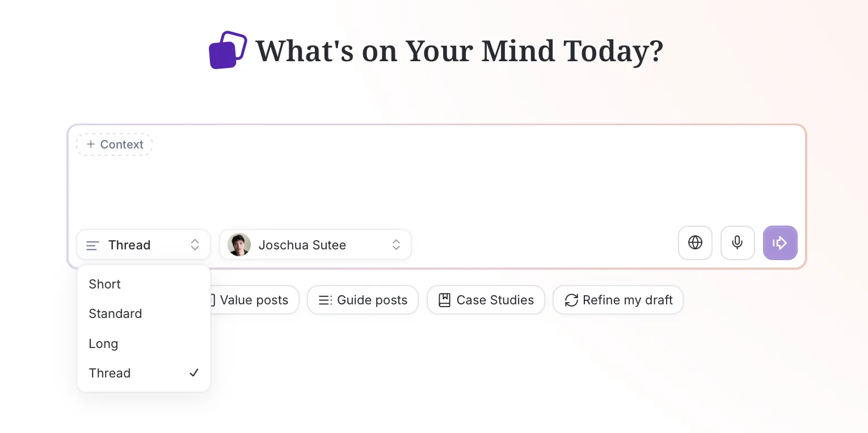The image size is (868, 433).
Task: Click the list icon beside Guide posts
Action: [x=325, y=300]
